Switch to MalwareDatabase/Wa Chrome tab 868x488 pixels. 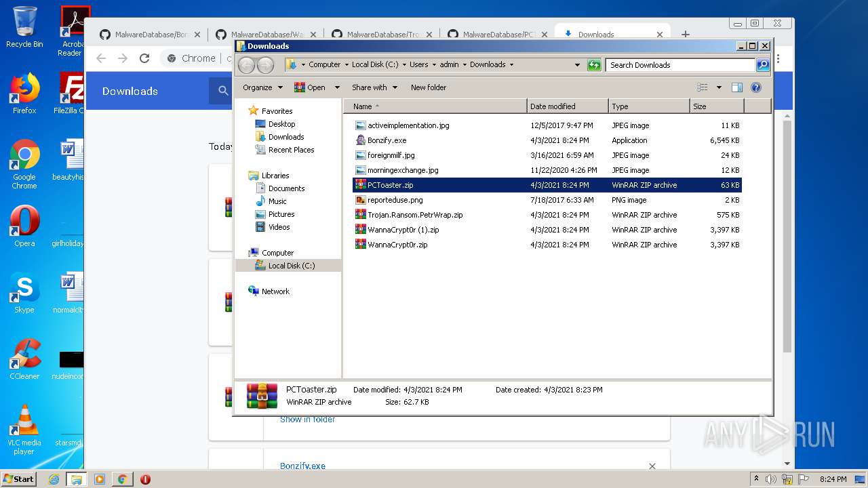pyautogui.click(x=266, y=34)
